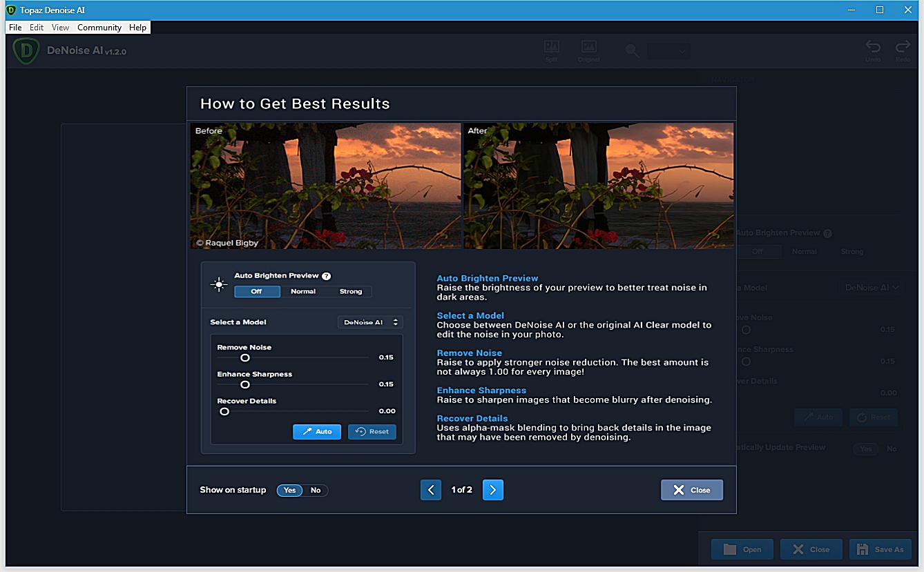The width and height of the screenshot is (924, 572).
Task: Click the "Show on startup" label
Action: point(233,490)
